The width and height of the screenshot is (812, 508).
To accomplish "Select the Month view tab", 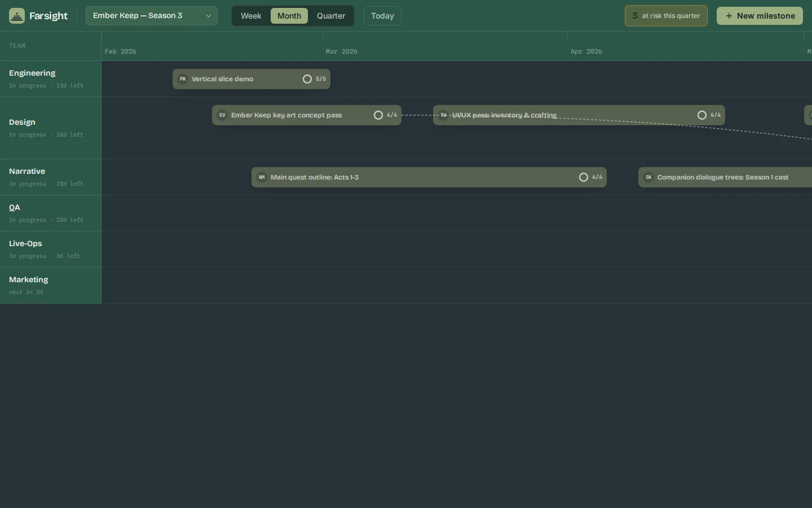I will (x=289, y=16).
